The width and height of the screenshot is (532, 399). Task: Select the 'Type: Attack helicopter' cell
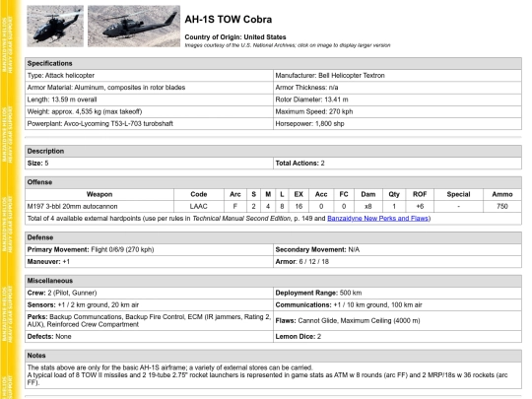pos(149,75)
